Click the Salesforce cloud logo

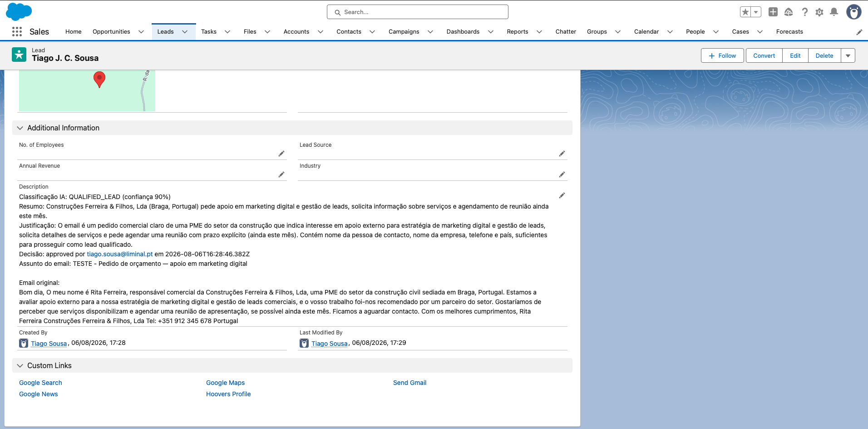[19, 11]
